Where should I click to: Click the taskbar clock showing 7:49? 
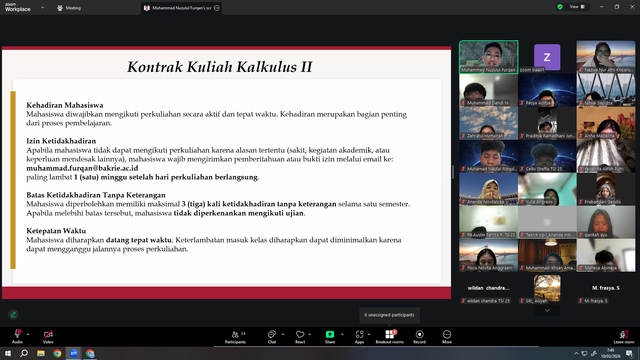pyautogui.click(x=611, y=353)
